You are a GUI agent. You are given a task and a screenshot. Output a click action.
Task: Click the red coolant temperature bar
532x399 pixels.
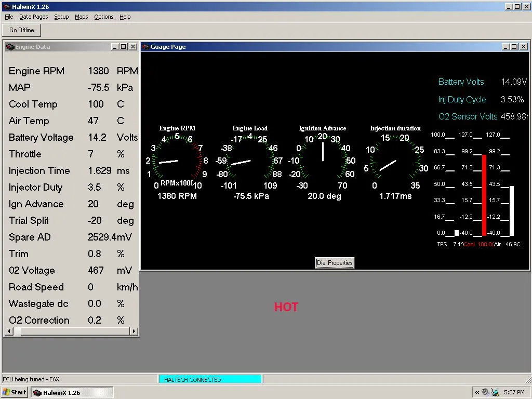click(484, 195)
